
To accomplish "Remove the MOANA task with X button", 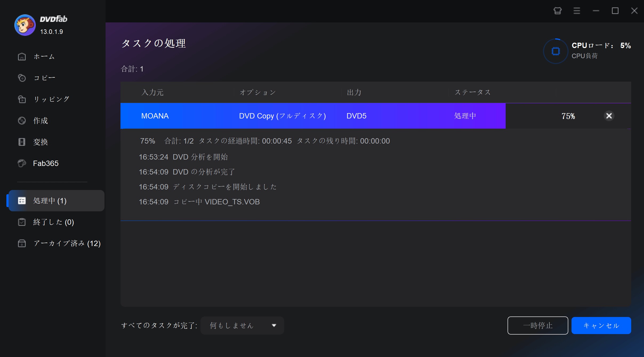I will [609, 116].
